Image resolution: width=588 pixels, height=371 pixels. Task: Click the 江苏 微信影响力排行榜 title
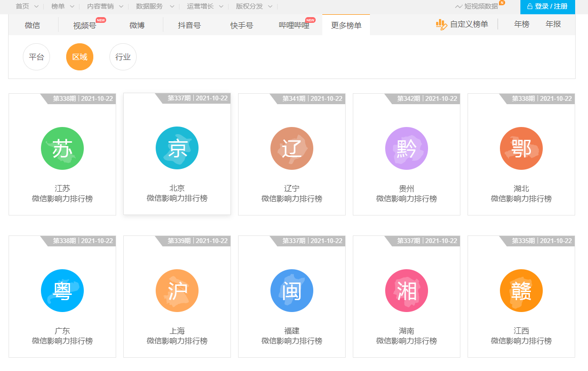click(x=62, y=194)
